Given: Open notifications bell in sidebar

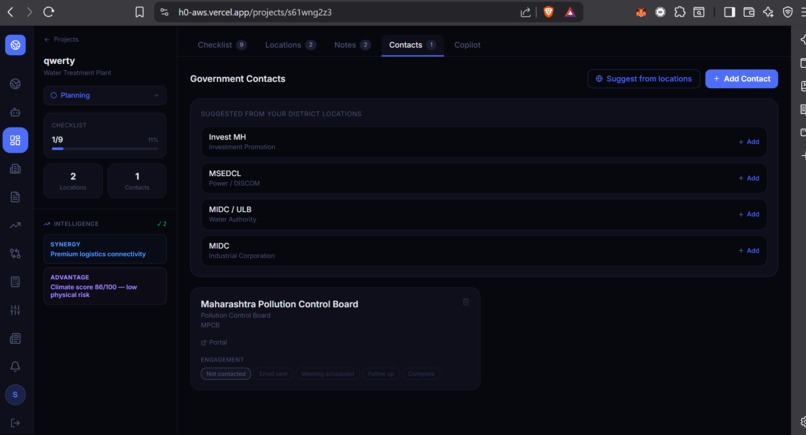Looking at the screenshot, I should [15, 366].
